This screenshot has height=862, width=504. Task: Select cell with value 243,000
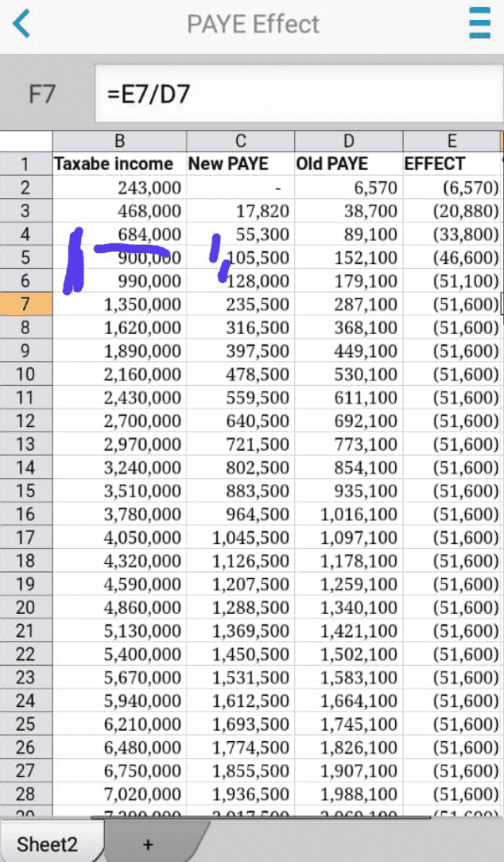tap(119, 188)
